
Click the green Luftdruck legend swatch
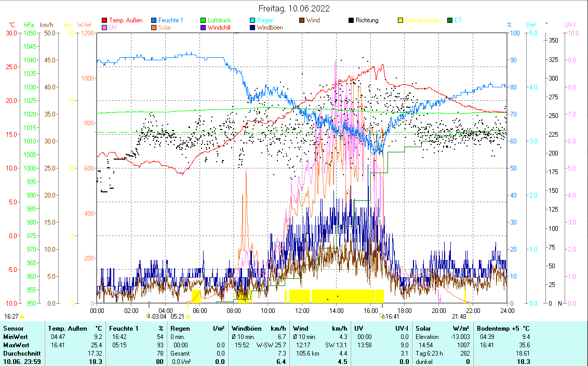203,20
